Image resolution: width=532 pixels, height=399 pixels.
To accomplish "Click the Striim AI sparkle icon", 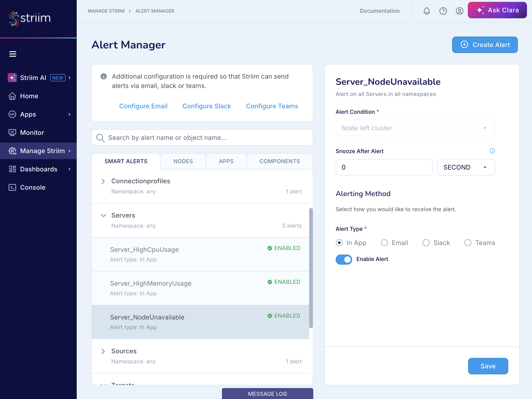I will [x=12, y=78].
